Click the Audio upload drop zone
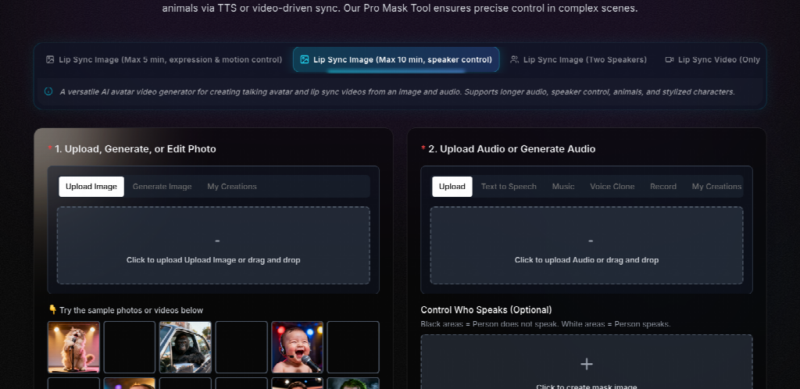This screenshot has width=800, height=389. [x=587, y=246]
